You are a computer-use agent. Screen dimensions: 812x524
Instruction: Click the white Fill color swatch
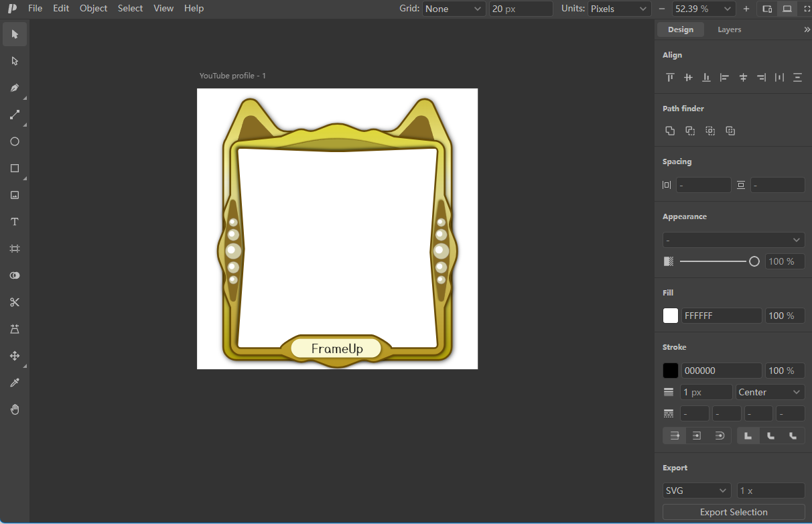pos(671,316)
